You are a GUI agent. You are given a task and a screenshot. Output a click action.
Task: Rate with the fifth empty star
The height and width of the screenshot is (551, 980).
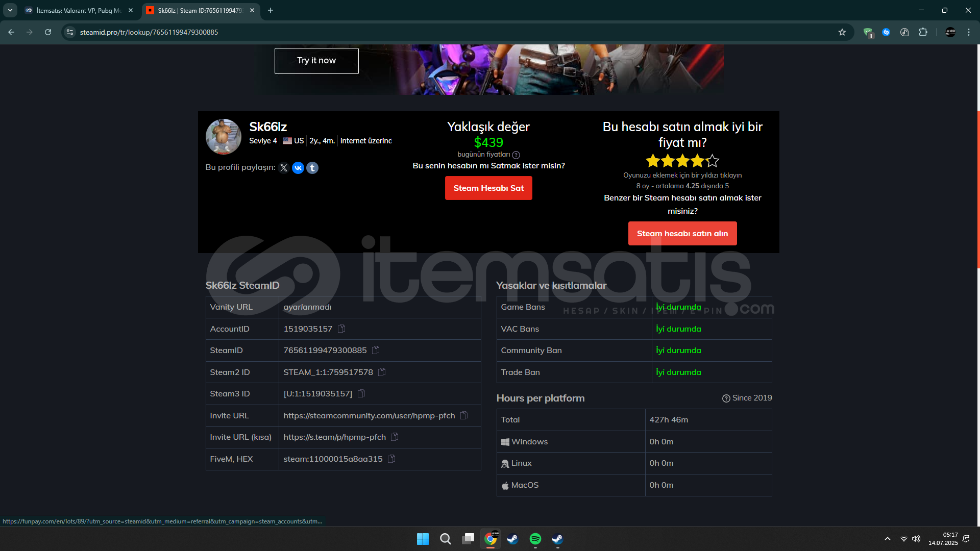(713, 161)
